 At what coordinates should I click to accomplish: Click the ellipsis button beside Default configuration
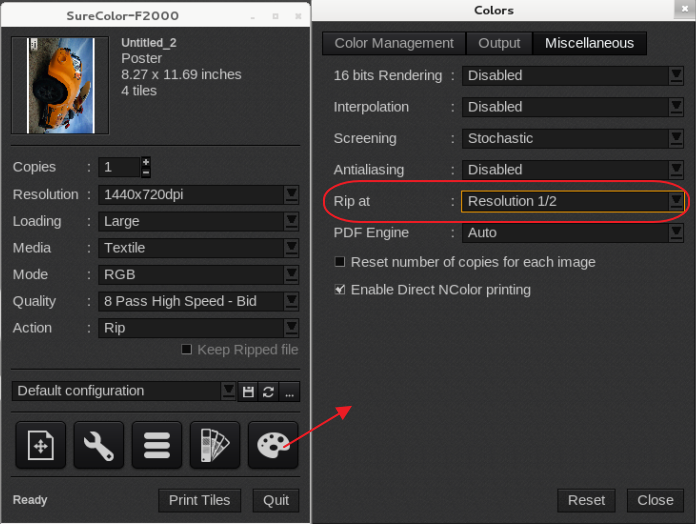point(289,392)
